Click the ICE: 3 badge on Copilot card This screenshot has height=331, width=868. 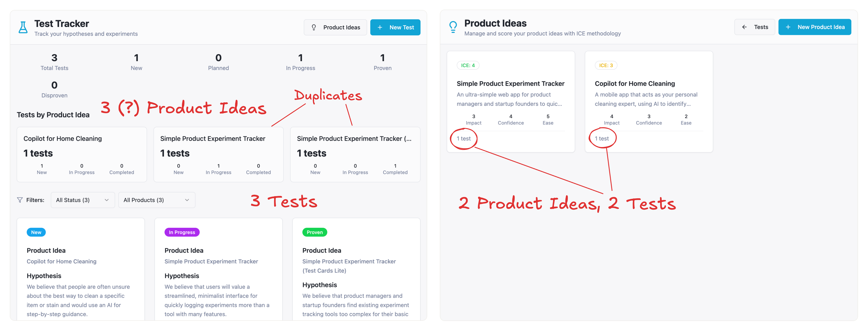(x=606, y=65)
